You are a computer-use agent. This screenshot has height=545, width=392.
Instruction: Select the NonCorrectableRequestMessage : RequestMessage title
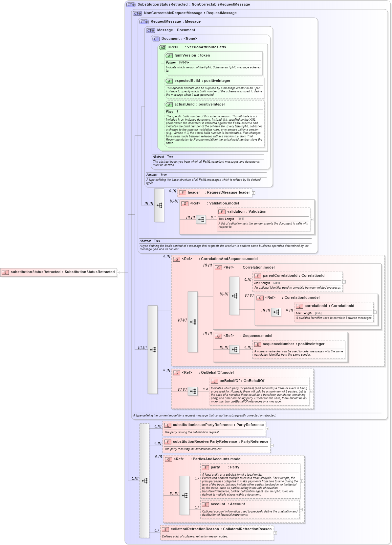[x=190, y=13]
